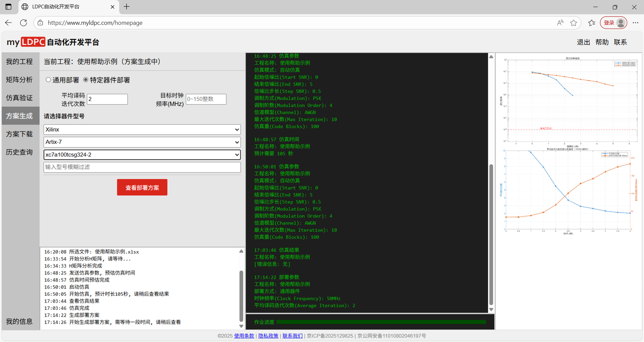Open the read aloud icon

(560, 23)
